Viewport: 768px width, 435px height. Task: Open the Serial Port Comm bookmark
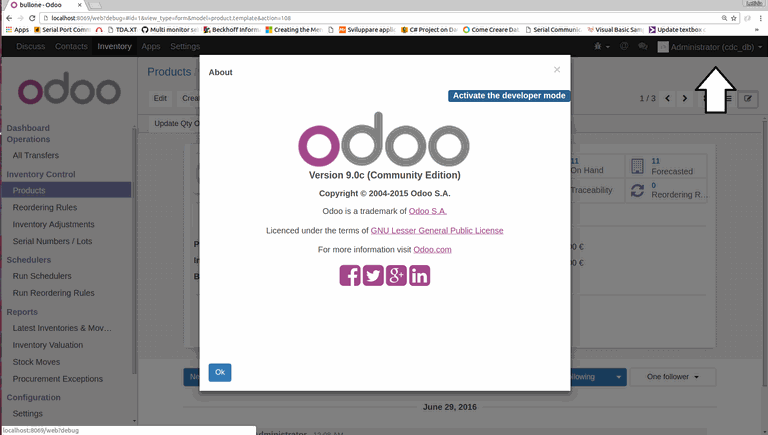[x=62, y=29]
